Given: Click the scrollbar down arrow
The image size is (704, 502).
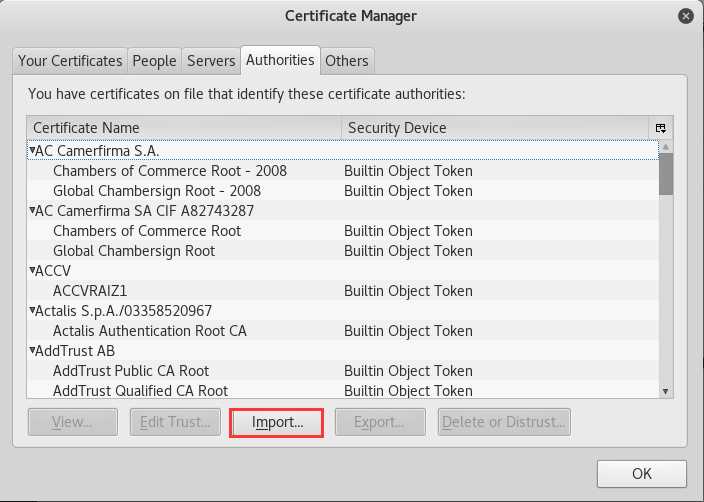Looking at the screenshot, I should click(666, 392).
